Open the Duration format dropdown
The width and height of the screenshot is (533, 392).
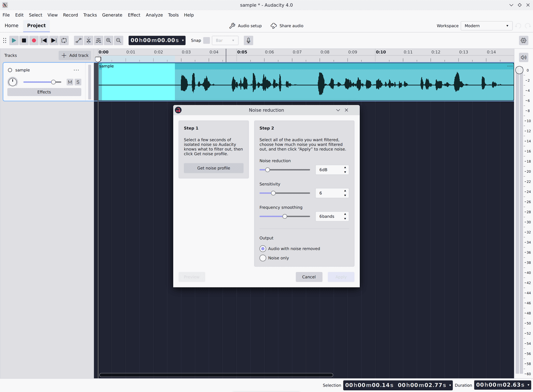click(x=528, y=385)
